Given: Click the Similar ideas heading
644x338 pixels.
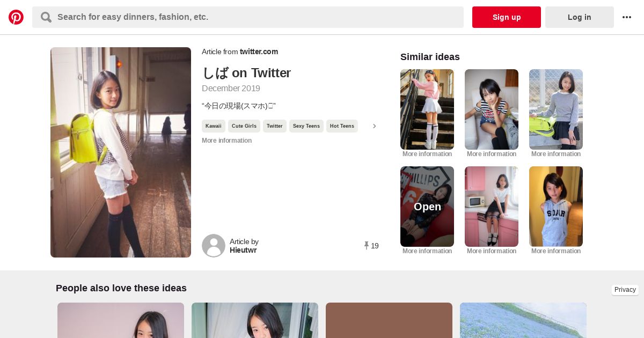Looking at the screenshot, I should (430, 57).
